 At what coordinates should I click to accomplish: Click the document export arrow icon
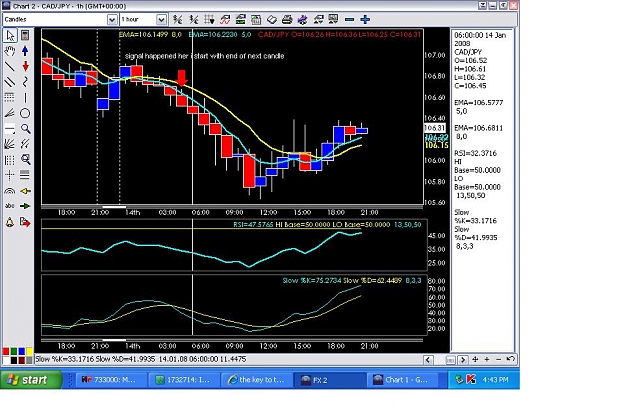(x=25, y=222)
